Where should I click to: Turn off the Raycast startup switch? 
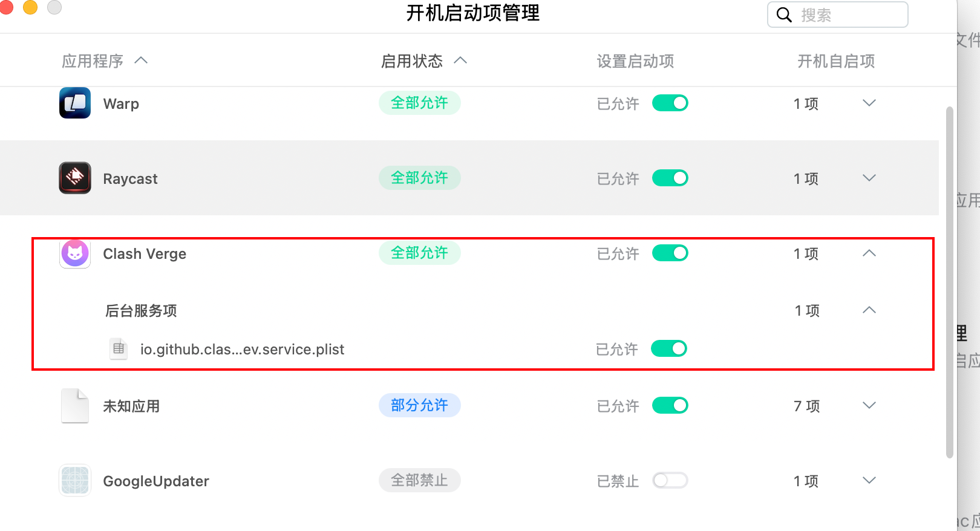(670, 178)
